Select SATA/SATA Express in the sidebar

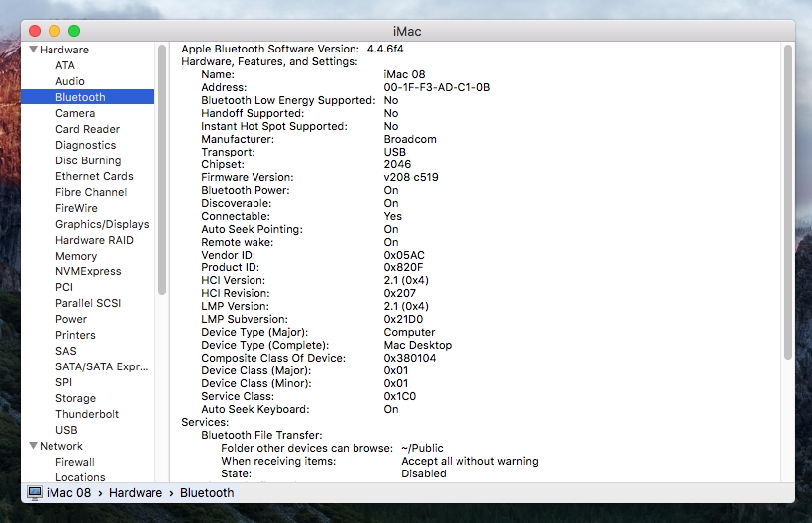[101, 366]
